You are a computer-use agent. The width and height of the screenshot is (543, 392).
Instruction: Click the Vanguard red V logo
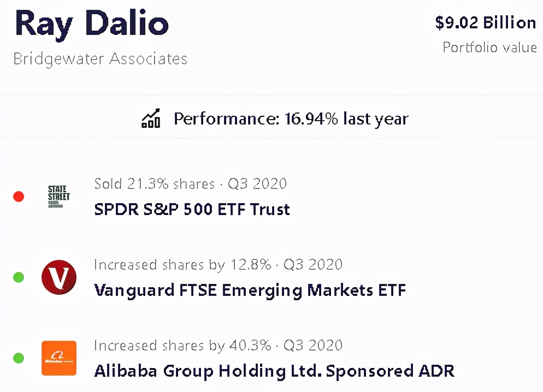point(58,277)
